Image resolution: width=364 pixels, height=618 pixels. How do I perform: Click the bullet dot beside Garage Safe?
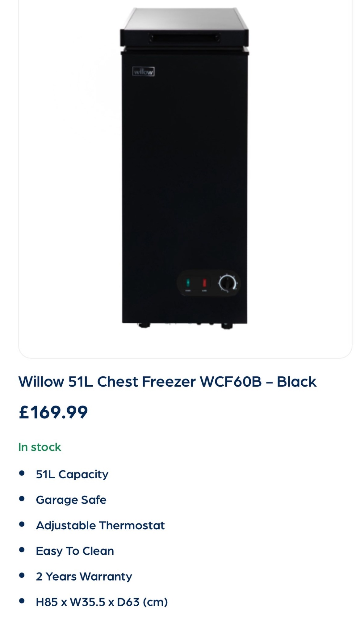pyautogui.click(x=22, y=499)
